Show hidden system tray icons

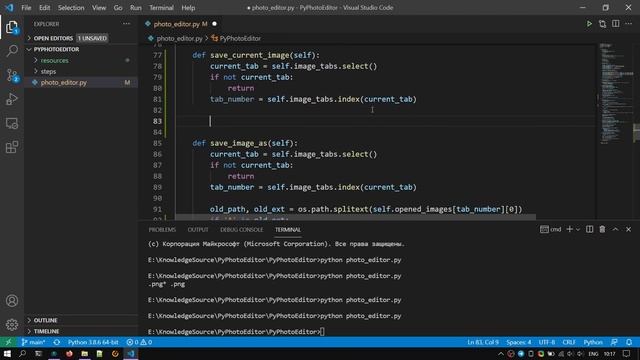[x=501, y=353]
